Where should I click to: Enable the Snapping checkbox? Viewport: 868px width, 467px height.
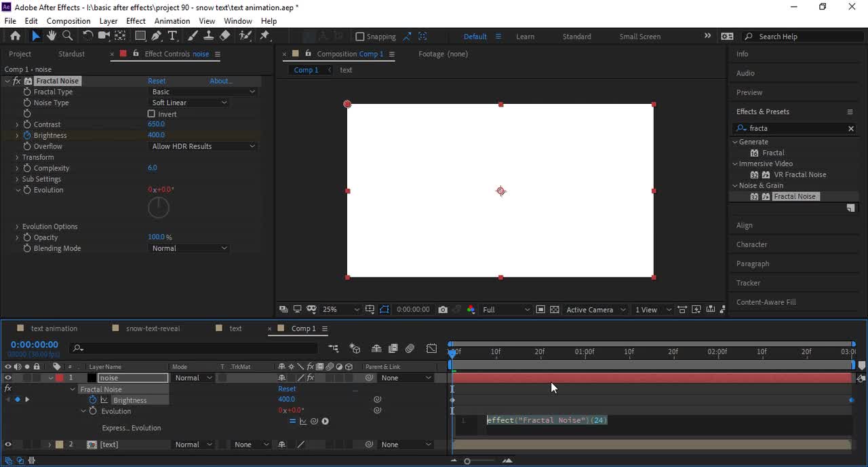point(360,37)
